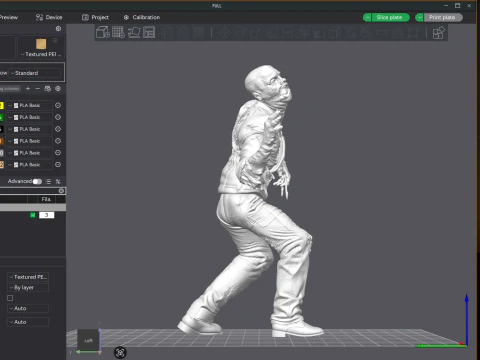Toggle the Advanced settings switch
Screen dimensions: 480x360
tap(37, 181)
